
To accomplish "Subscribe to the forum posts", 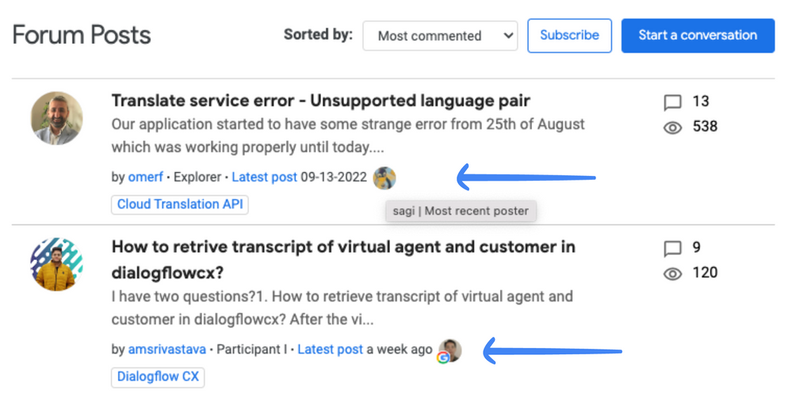I will point(569,35).
